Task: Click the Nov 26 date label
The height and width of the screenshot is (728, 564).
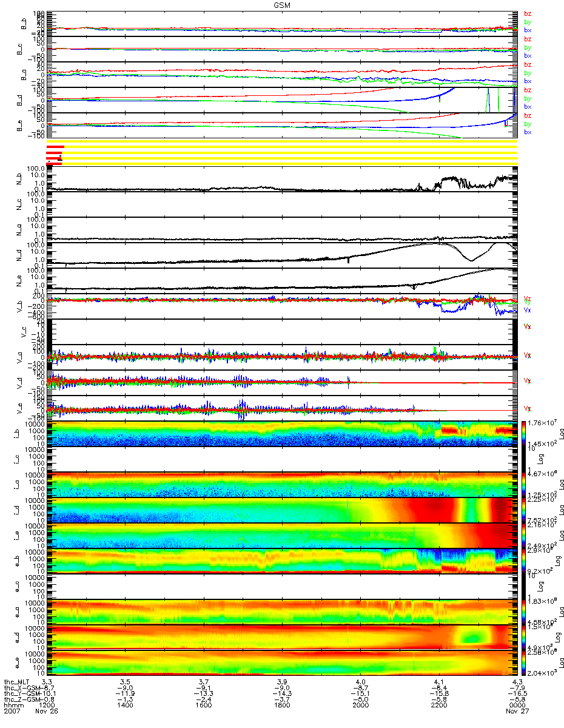Action: click(47, 712)
